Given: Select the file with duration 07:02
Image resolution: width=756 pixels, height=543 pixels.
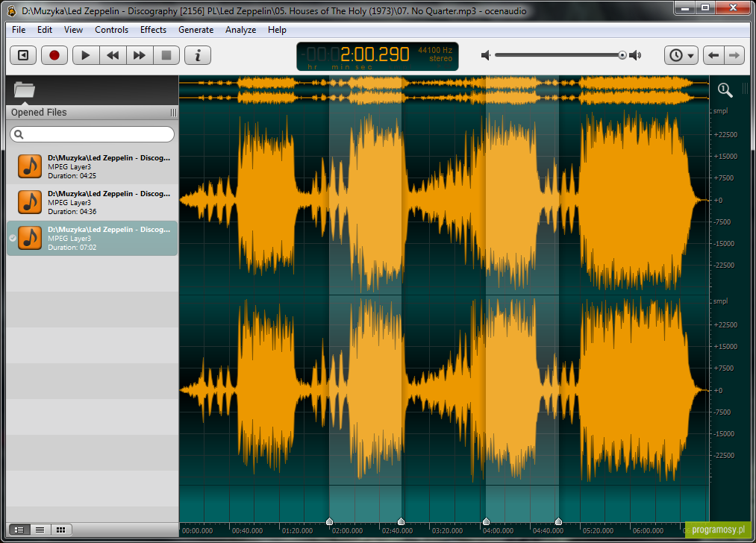Looking at the screenshot, I should [x=92, y=238].
